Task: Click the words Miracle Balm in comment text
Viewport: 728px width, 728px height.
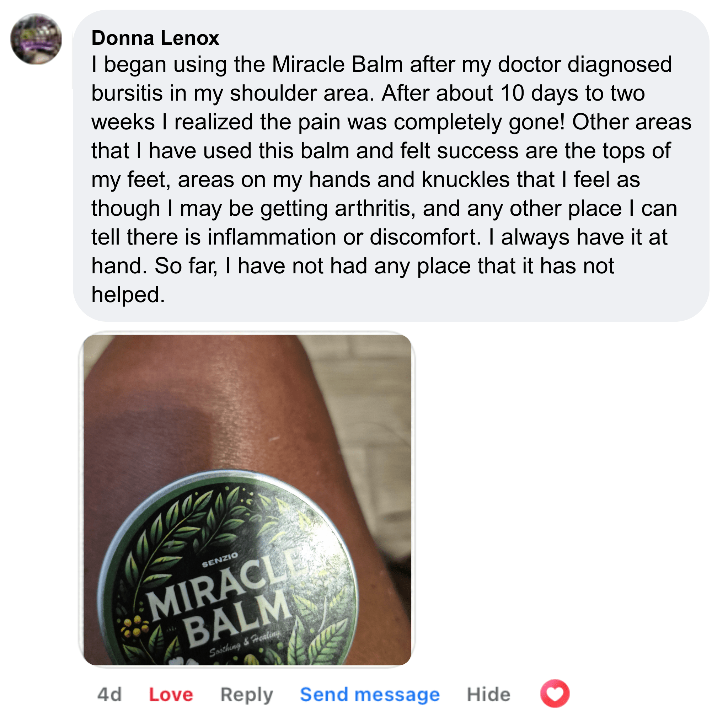Action: pos(338,64)
